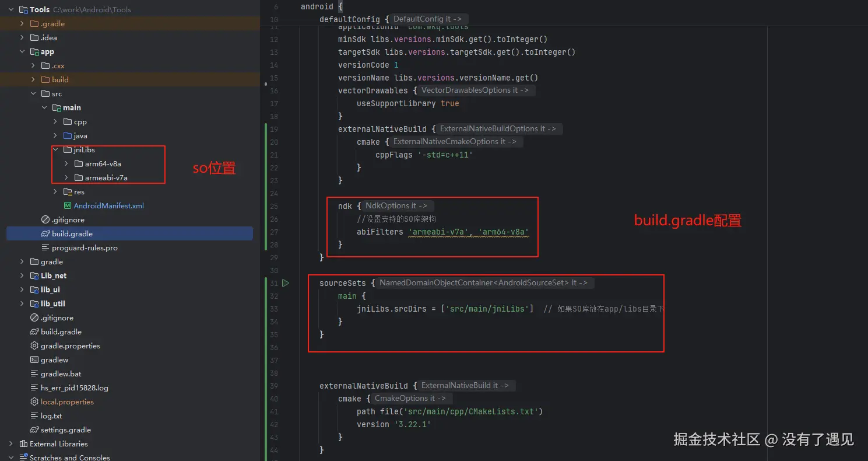Screen dimensions: 868x461
Task: Expand the java folder chevron
Action: 55,135
